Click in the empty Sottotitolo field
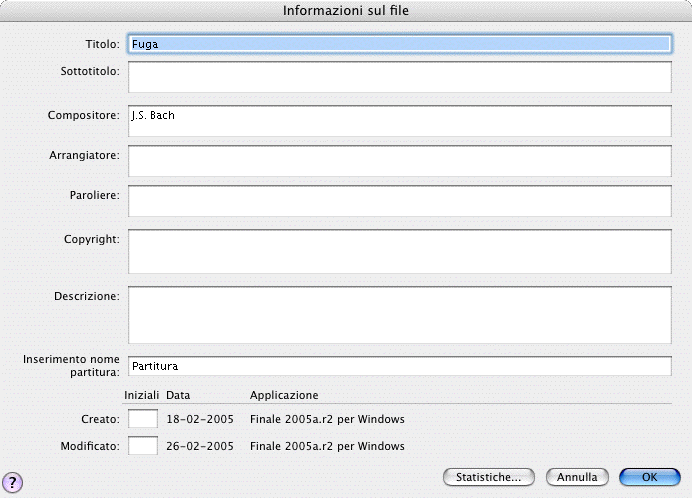 (x=398, y=77)
